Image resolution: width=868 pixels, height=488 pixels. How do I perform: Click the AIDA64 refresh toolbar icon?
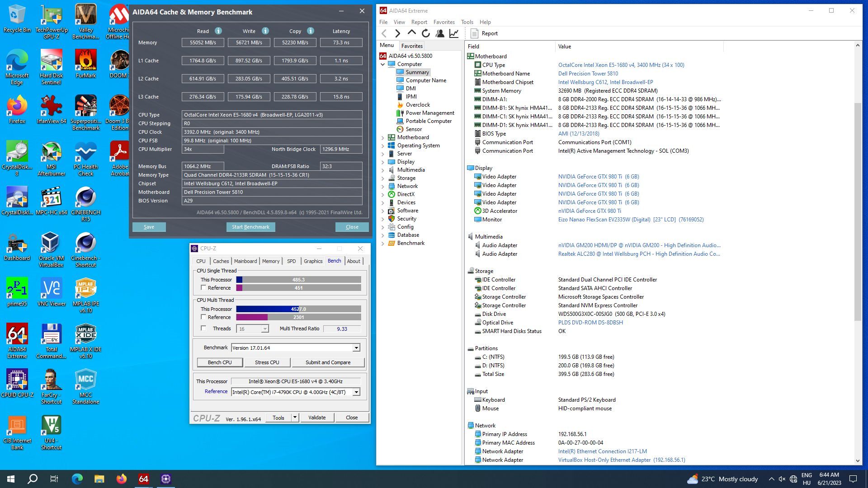425,33
